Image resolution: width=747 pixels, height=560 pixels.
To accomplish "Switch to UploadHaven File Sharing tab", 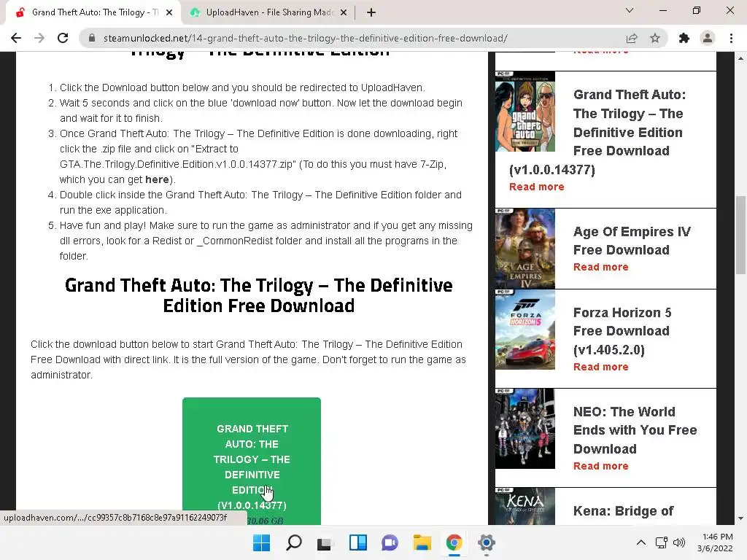I will pyautogui.click(x=268, y=13).
